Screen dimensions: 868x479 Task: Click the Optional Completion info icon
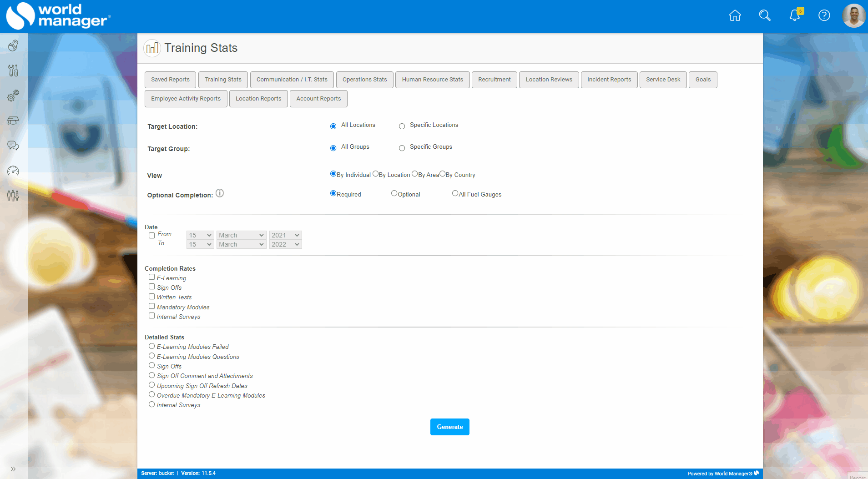point(220,193)
